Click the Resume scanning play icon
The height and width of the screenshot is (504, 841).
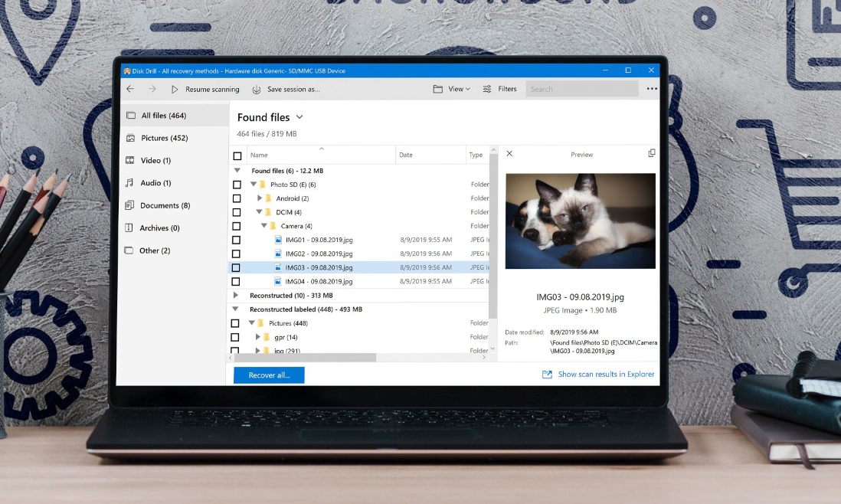click(175, 89)
